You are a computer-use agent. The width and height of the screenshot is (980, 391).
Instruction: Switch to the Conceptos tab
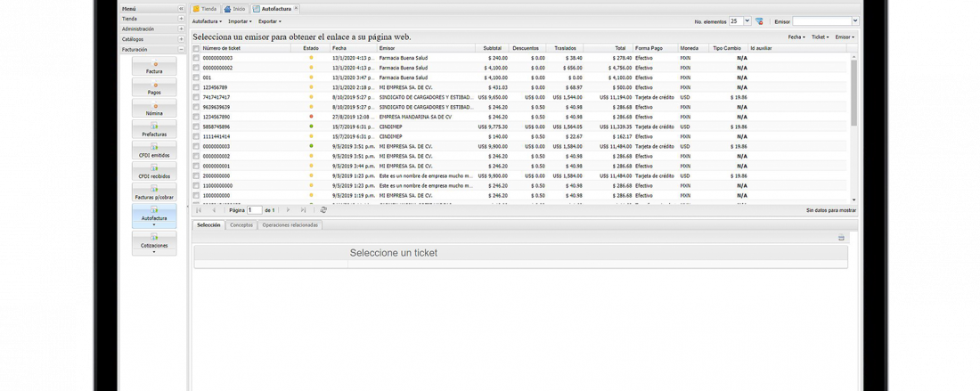241,225
